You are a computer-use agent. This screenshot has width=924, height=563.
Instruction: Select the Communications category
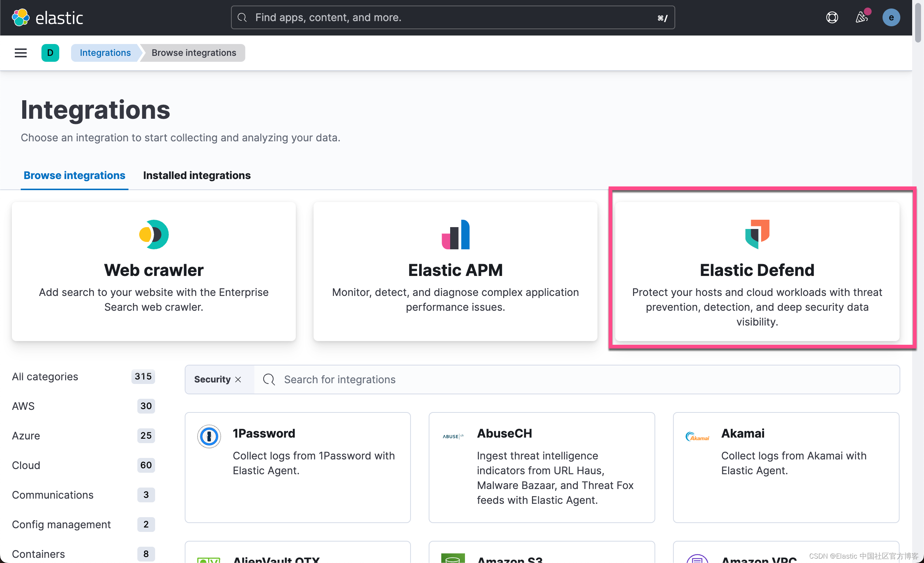pyautogui.click(x=83, y=495)
